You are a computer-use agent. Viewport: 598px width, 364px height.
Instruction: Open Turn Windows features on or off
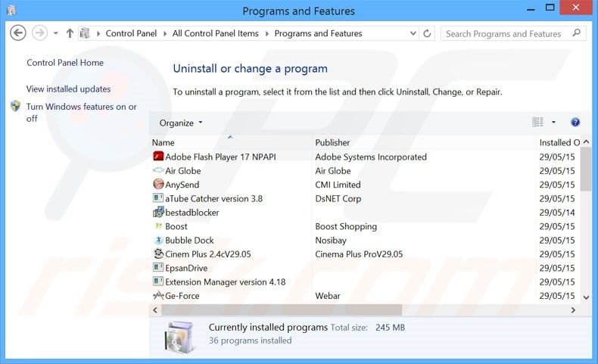(81, 113)
